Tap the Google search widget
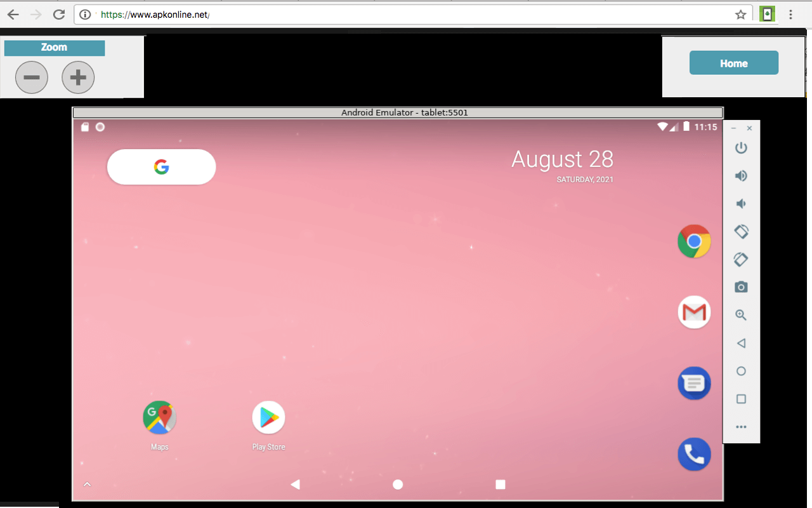Screen dimensions: 812x508 pos(162,167)
